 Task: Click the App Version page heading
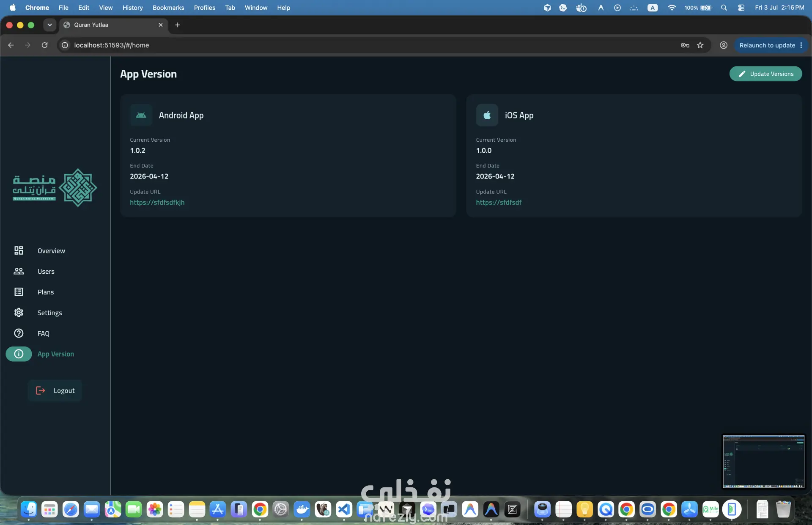[148, 74]
